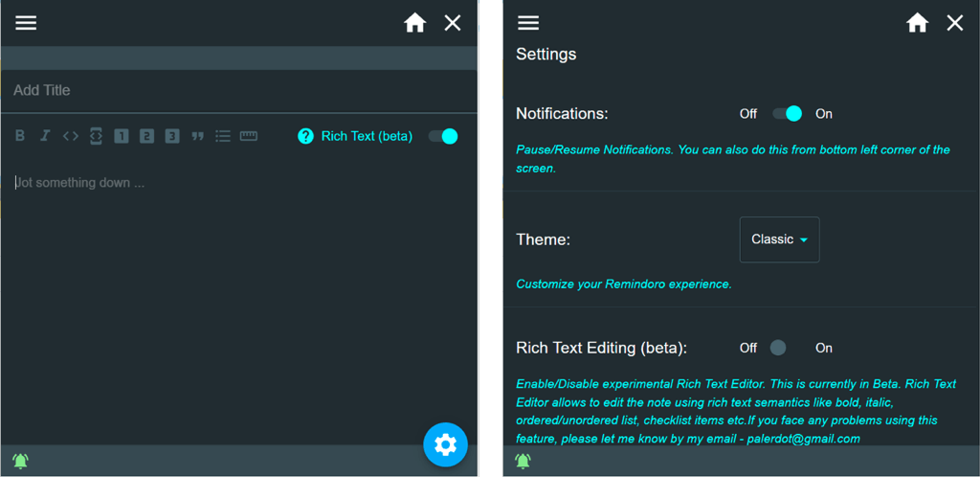Click the blue gear settings button
This screenshot has width=980, height=477.
445,444
